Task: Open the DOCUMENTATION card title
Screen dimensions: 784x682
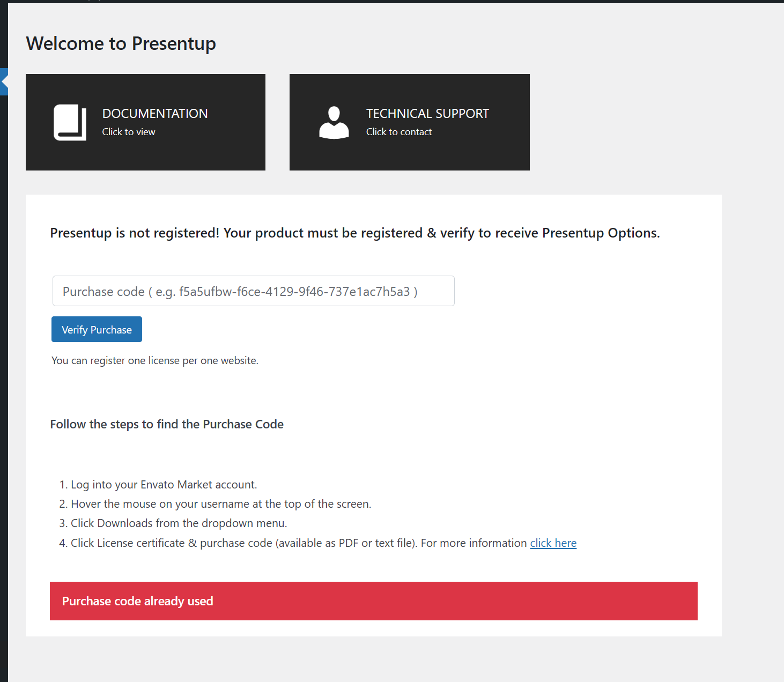Action: 154,114
